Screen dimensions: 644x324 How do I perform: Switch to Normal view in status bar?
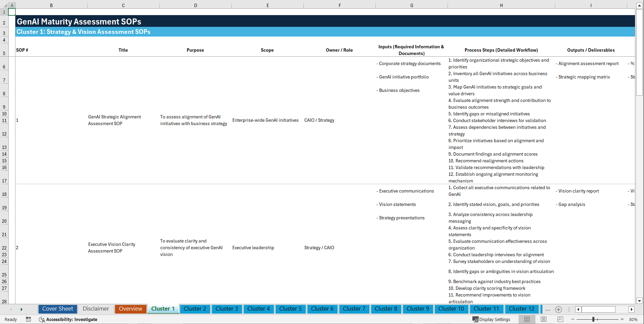tap(527, 319)
